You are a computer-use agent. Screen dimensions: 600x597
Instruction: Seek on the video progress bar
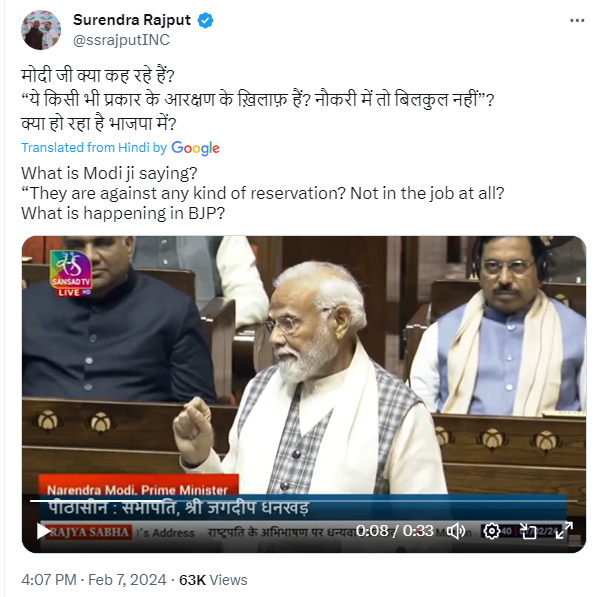[x=303, y=501]
